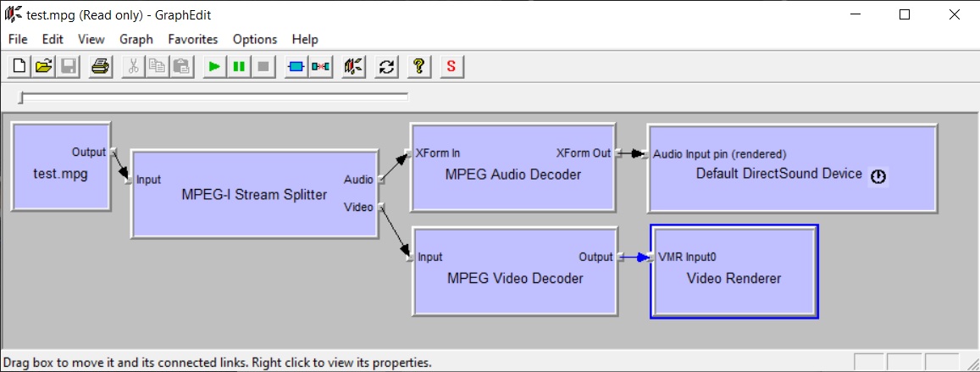The height and width of the screenshot is (372, 980).
Task: Select the MPEG Audio Decoder filter
Action: [513, 168]
